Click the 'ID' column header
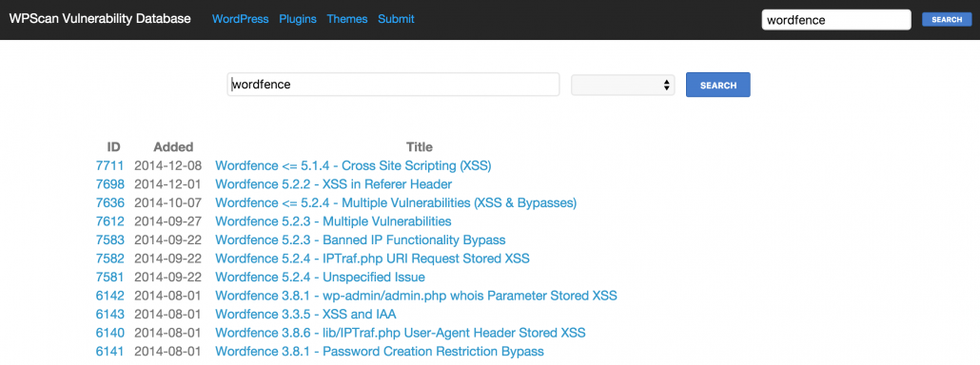Screen dimensions: 980x365 point(114,147)
